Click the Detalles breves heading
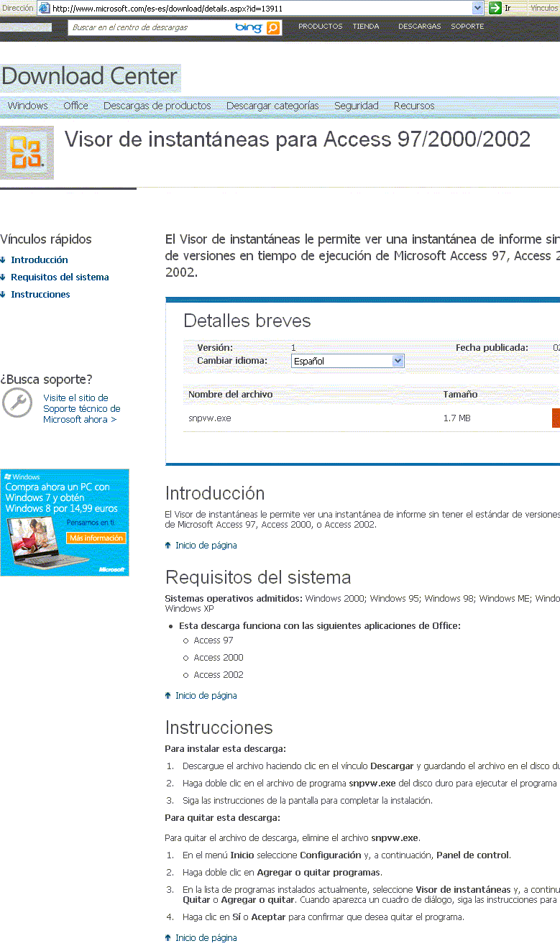Viewport: 560px width, 946px height. tap(247, 321)
